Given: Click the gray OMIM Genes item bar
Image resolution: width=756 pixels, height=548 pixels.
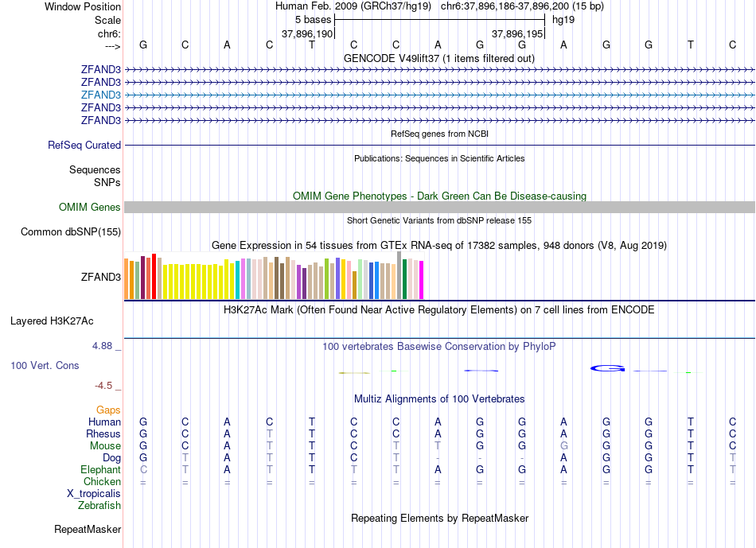Looking at the screenshot, I should coord(439,208).
